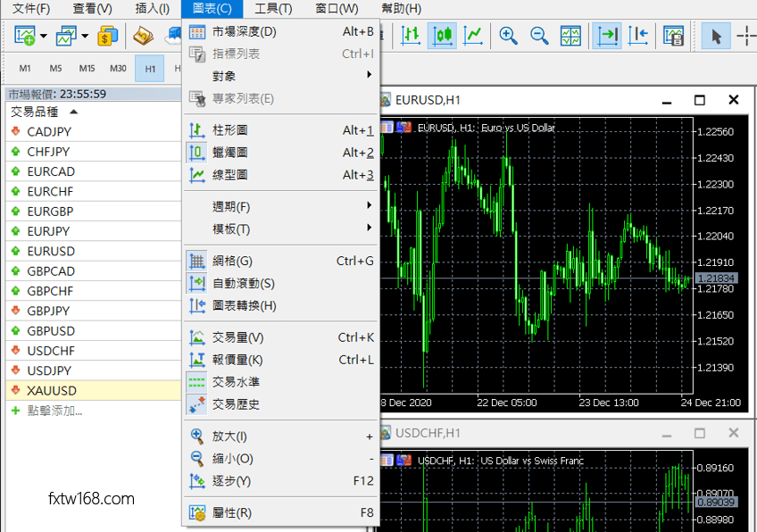757x532 pixels.
Task: Open the 工具(T) menu in menu bar
Action: pyautogui.click(x=273, y=9)
